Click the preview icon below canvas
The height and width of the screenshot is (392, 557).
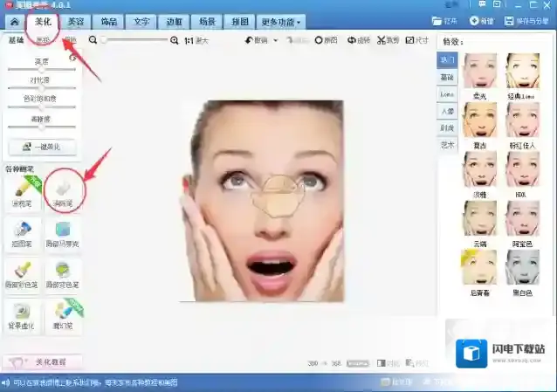[409, 363]
